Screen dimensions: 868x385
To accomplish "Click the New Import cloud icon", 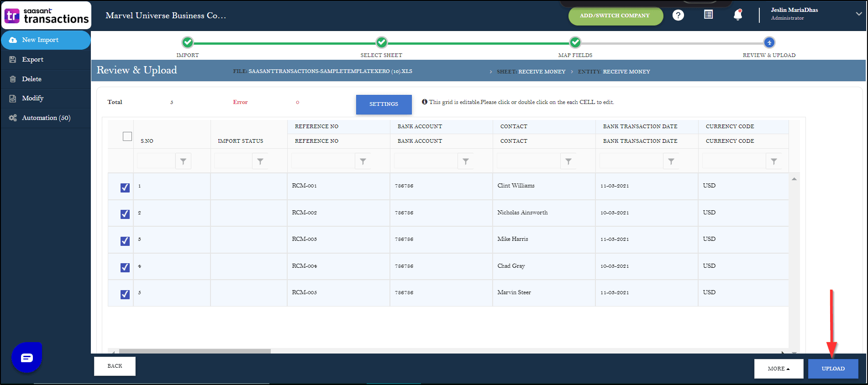I will pos(13,40).
